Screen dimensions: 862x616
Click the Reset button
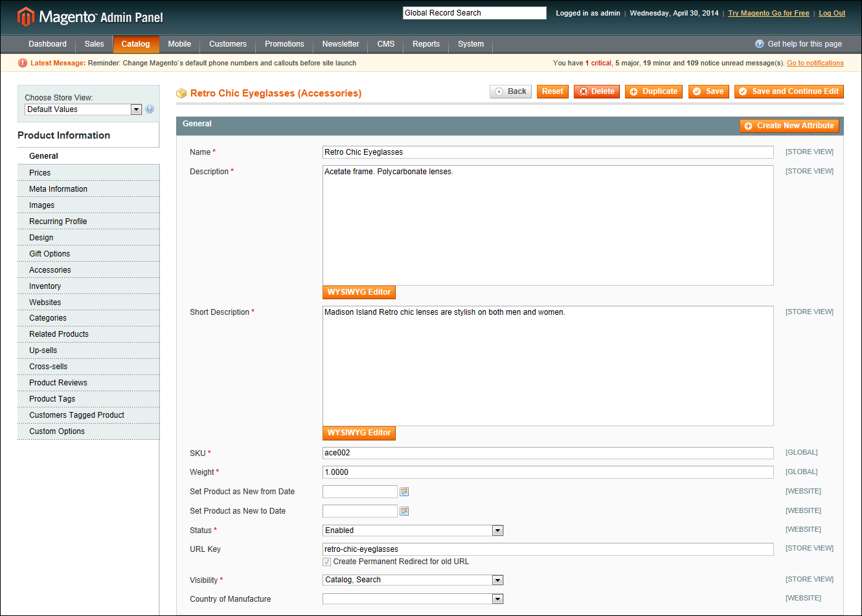[x=552, y=91]
